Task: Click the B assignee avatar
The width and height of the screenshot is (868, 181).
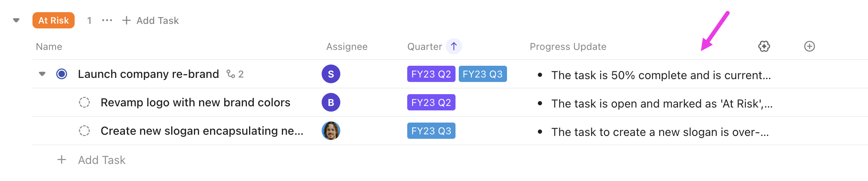Action: 331,102
